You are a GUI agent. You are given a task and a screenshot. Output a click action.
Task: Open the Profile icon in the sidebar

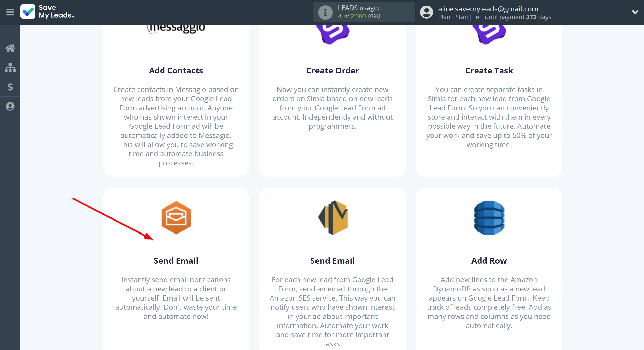point(10,106)
